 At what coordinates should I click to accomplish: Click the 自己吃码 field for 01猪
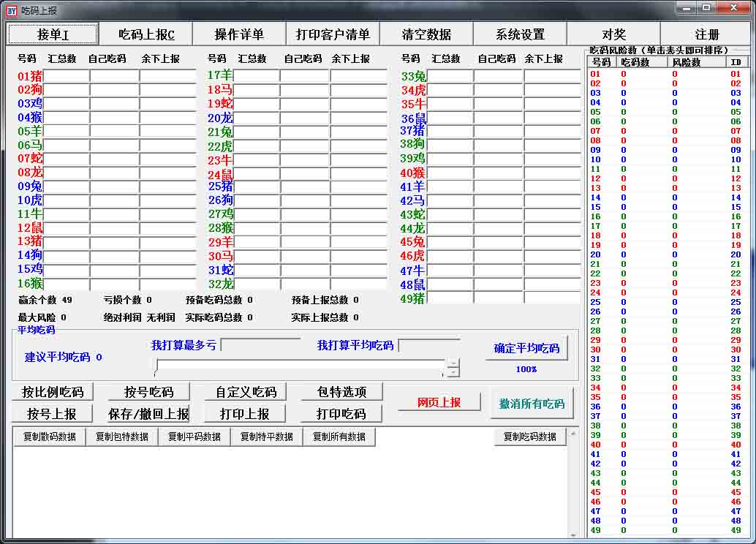[114, 76]
